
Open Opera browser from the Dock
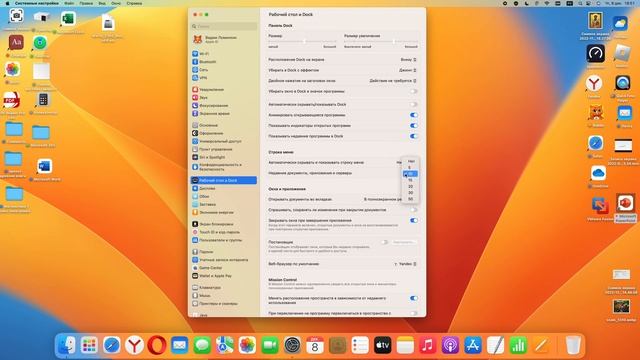[157, 345]
